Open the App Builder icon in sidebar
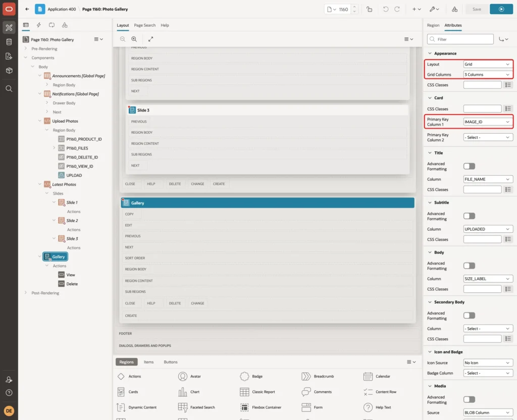Screen dimensions: 517x420 9,27
